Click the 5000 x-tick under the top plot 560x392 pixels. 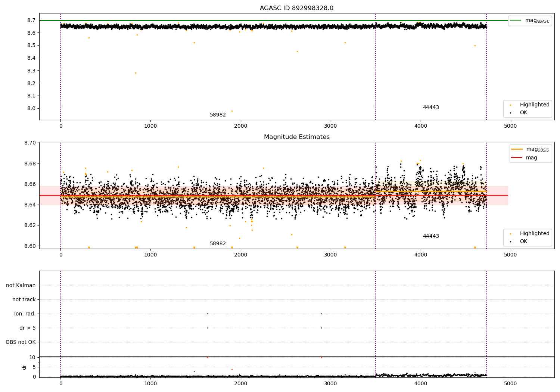coord(510,126)
